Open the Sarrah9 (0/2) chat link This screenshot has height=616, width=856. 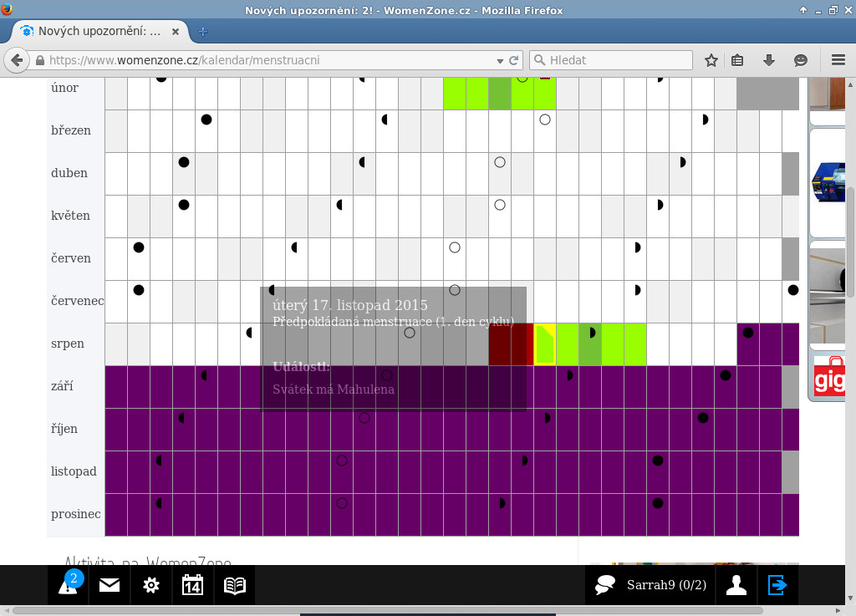pyautogui.click(x=666, y=586)
